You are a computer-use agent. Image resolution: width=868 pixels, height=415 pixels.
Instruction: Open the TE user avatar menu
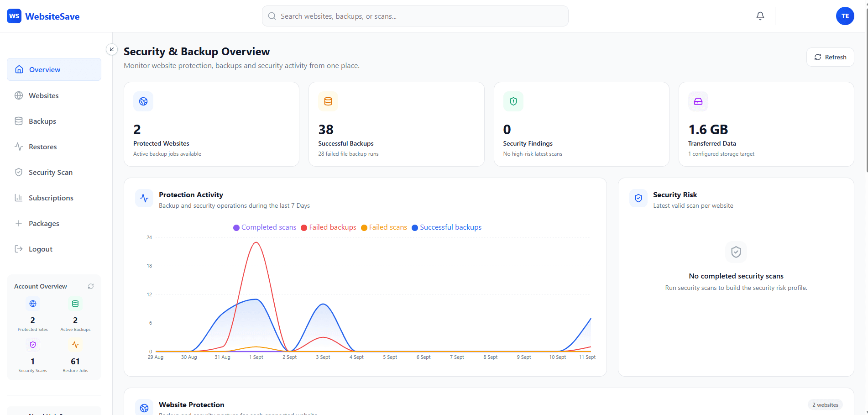coord(845,16)
